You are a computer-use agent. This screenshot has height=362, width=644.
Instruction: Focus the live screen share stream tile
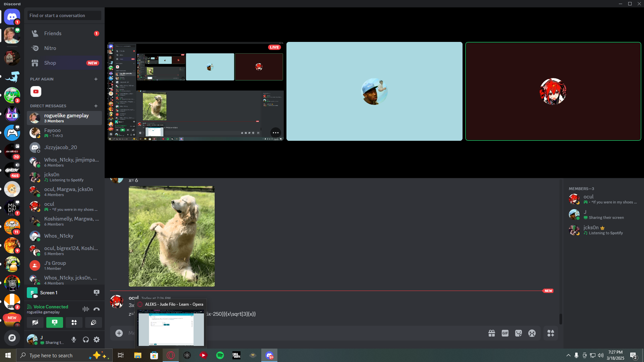pyautogui.click(x=196, y=91)
